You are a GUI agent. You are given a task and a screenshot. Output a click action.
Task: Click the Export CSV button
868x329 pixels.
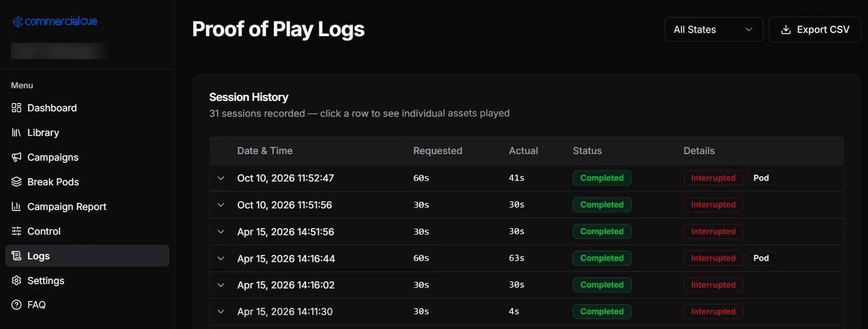(x=815, y=30)
